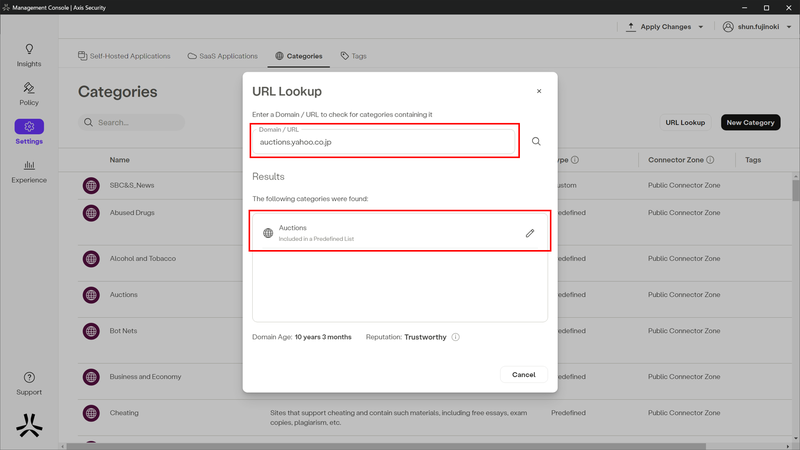Click the Business and Economy globe icon
This screenshot has width=800, height=450.
(91, 377)
